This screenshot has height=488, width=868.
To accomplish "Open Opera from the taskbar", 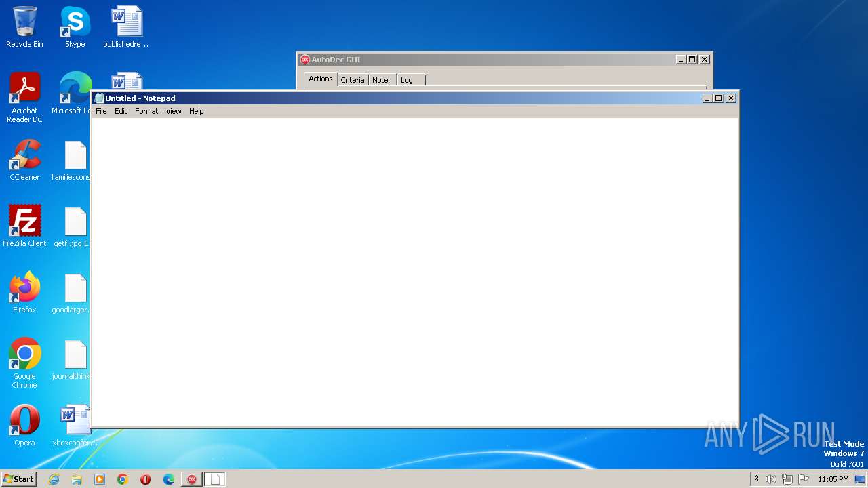I will pos(146,479).
